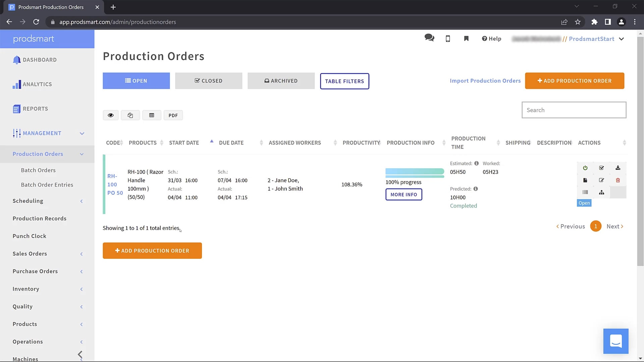Open the chat messages icon in the top bar
The width and height of the screenshot is (644, 362).
click(429, 38)
